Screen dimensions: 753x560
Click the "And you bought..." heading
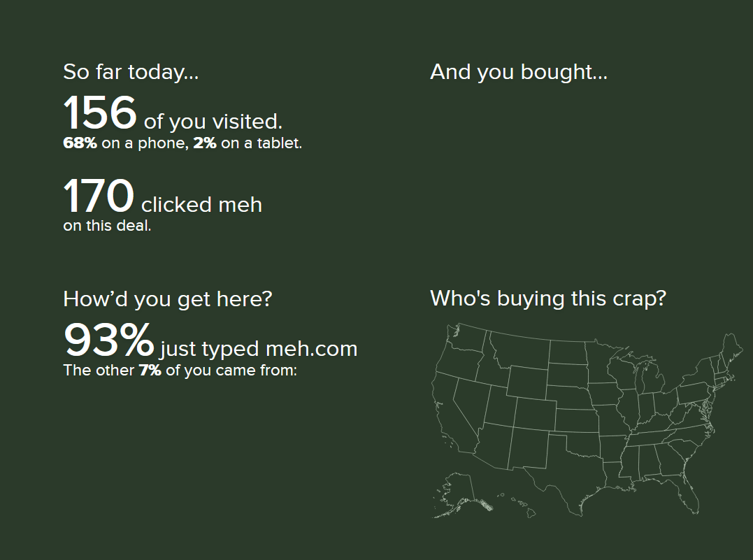tap(518, 72)
